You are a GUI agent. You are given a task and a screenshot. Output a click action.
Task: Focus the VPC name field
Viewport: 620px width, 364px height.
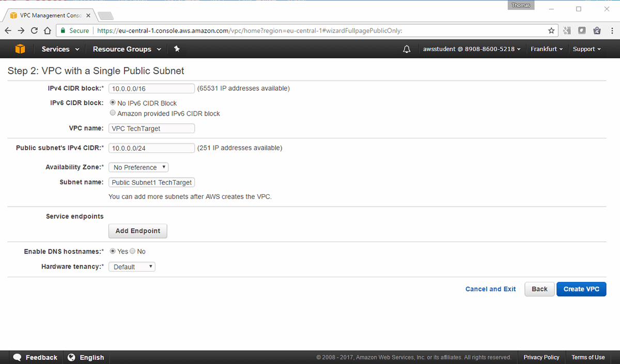pos(151,129)
